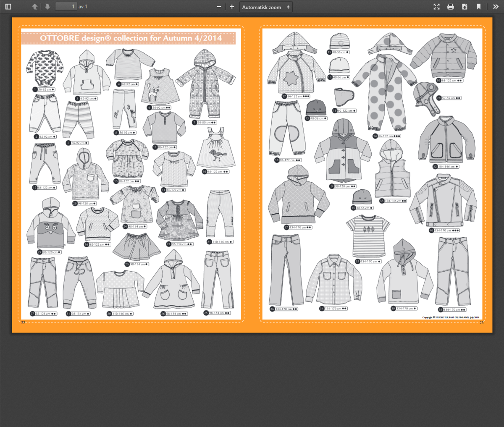
Task: Download the PDF file
Action: (465, 7)
